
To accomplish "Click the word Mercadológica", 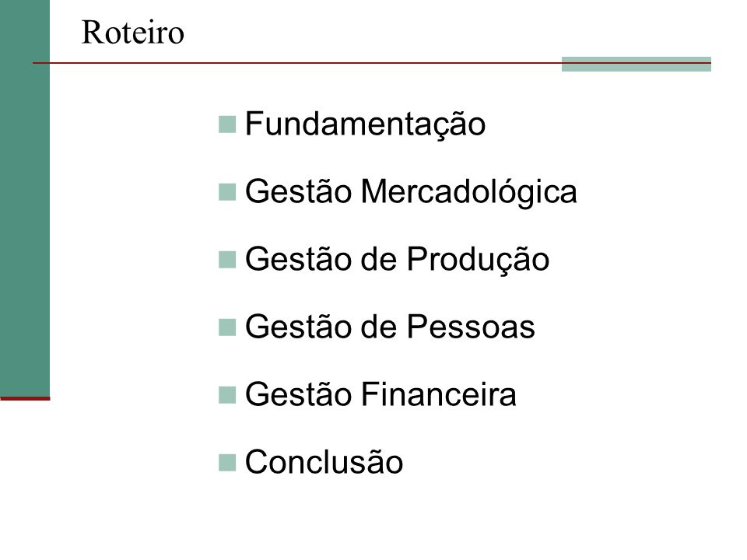I will (468, 192).
